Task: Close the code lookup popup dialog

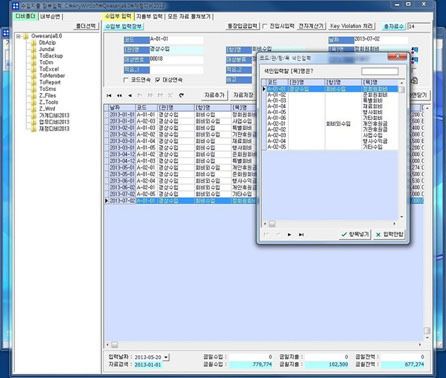Action: pos(397,57)
